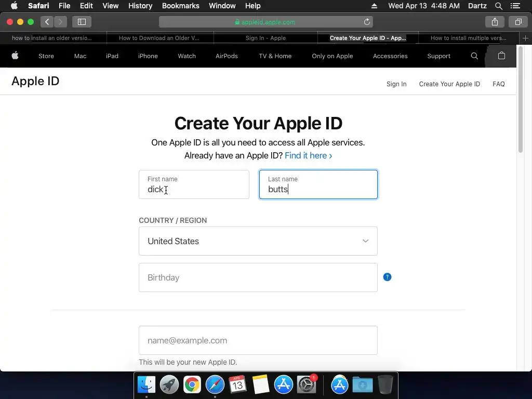
Task: Open TV & Home navigation link
Action: pyautogui.click(x=275, y=56)
